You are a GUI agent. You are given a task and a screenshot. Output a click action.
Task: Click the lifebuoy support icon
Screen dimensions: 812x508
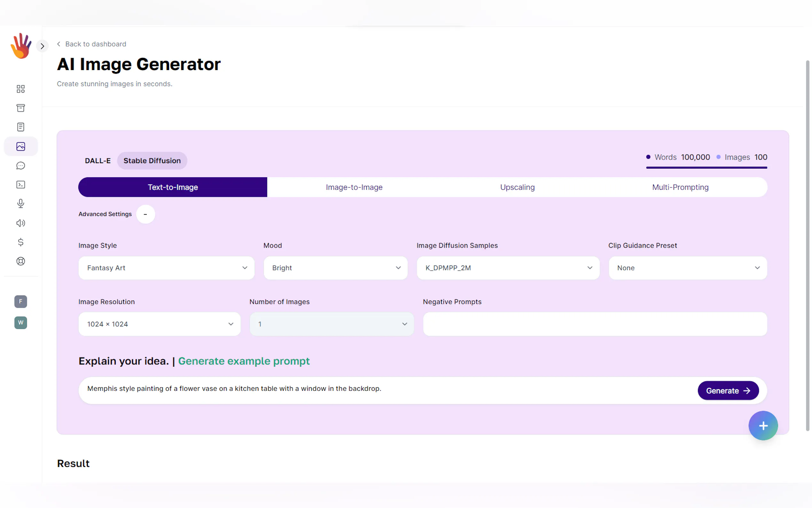tap(20, 261)
